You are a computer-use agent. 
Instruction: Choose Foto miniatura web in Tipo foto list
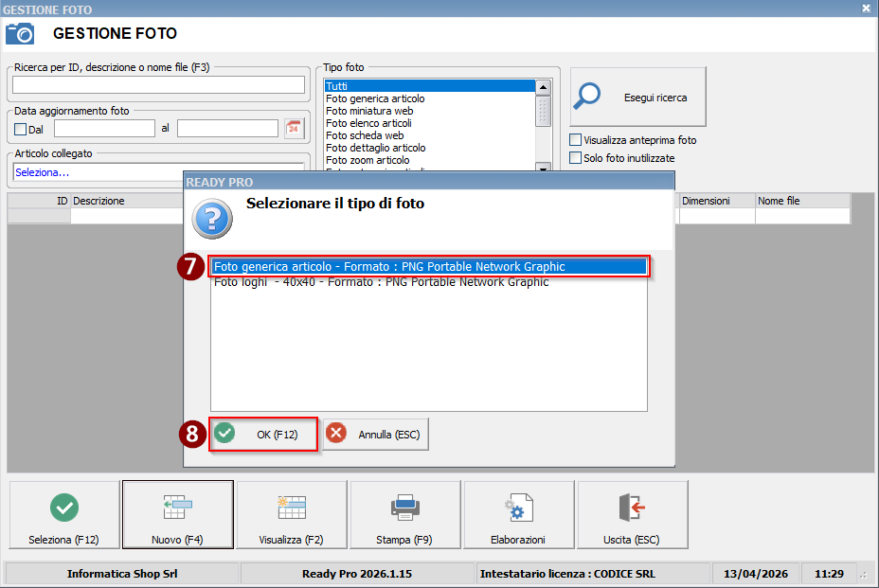point(369,111)
